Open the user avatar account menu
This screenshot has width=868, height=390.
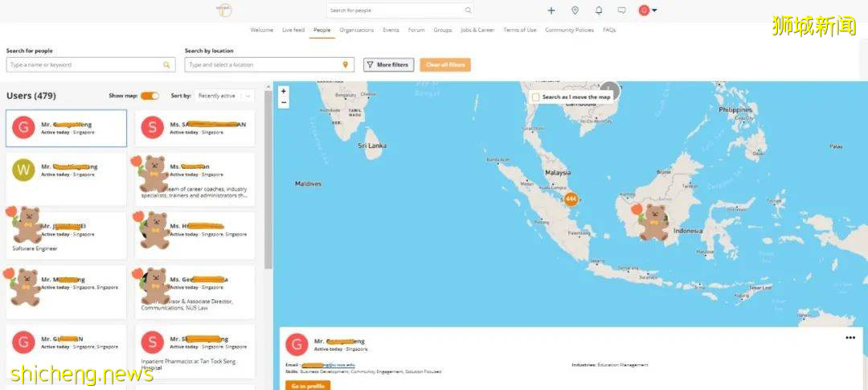[647, 10]
